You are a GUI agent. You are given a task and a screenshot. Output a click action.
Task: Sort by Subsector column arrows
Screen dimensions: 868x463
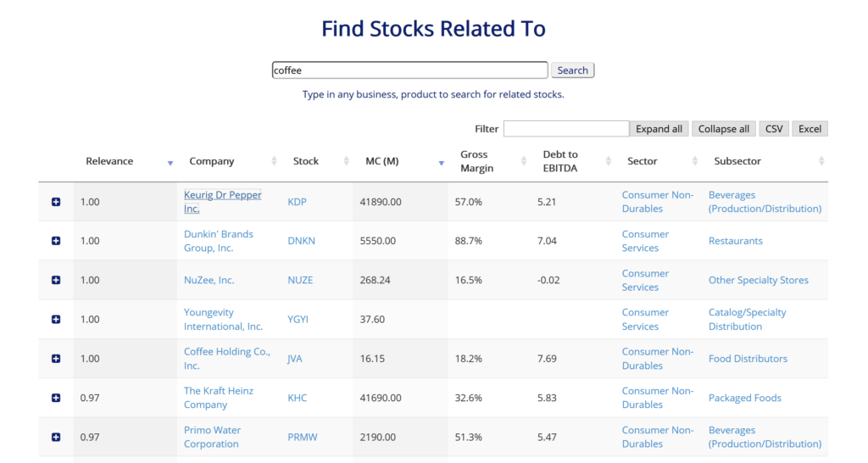coord(821,161)
